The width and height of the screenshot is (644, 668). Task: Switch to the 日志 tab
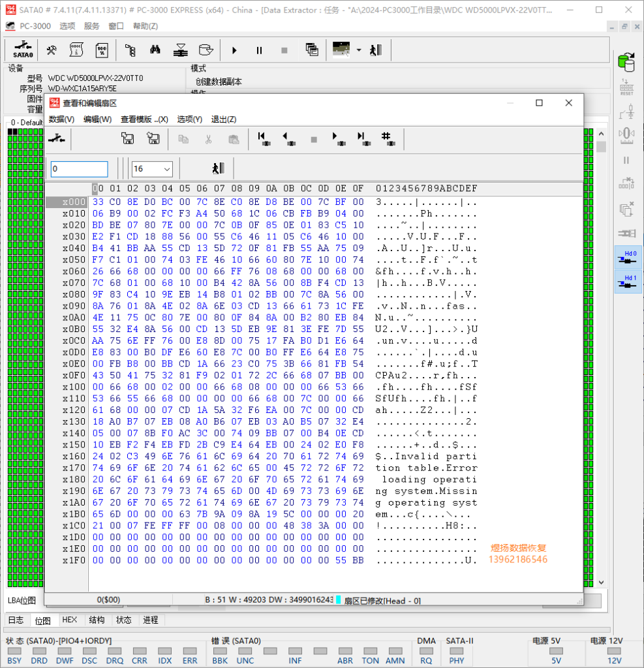(16, 620)
